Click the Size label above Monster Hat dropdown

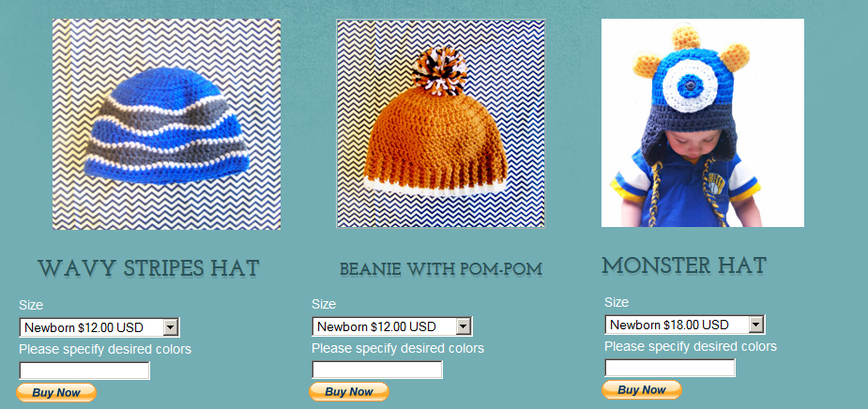[617, 302]
